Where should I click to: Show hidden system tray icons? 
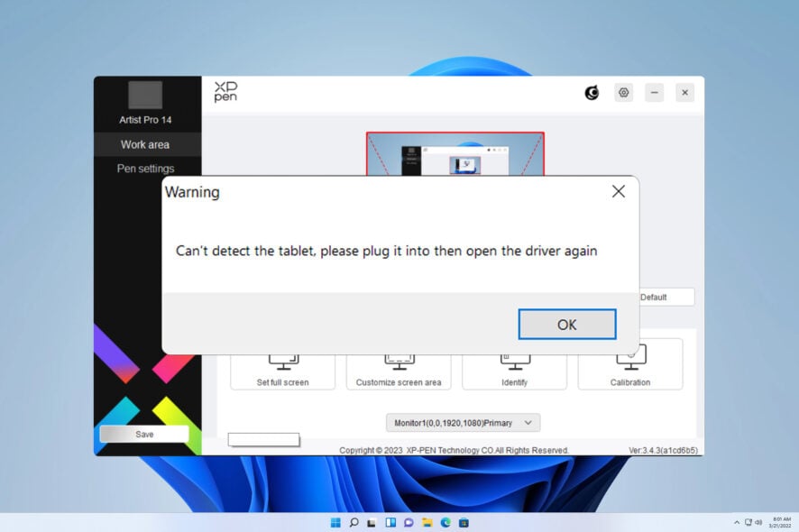736,522
